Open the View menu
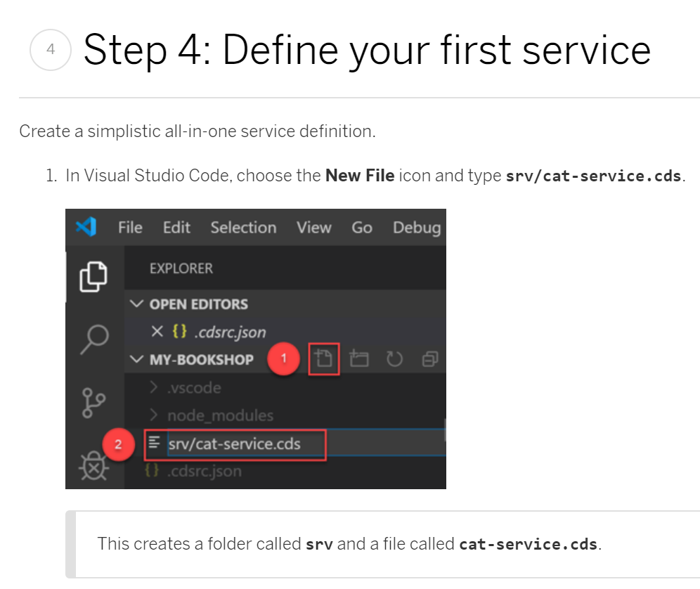700x589 pixels. coord(313,227)
